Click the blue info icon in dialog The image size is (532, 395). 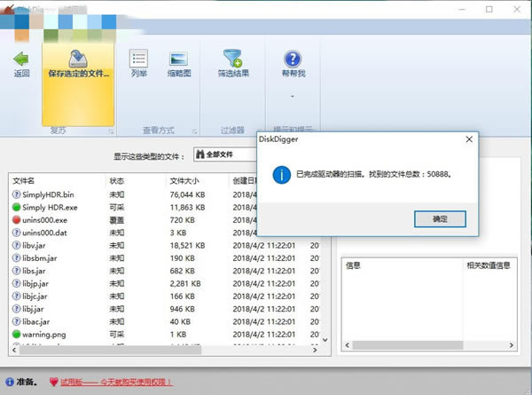coord(282,175)
